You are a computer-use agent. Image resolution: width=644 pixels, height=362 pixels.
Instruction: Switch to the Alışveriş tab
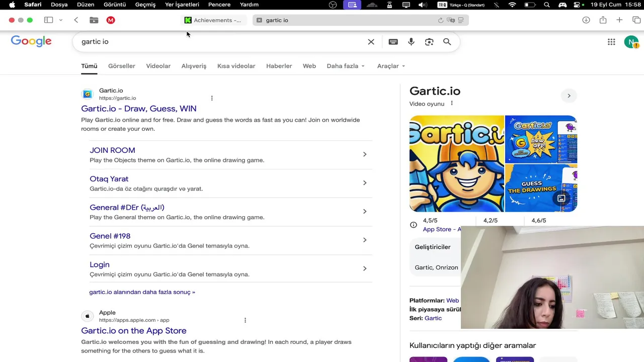[194, 66]
